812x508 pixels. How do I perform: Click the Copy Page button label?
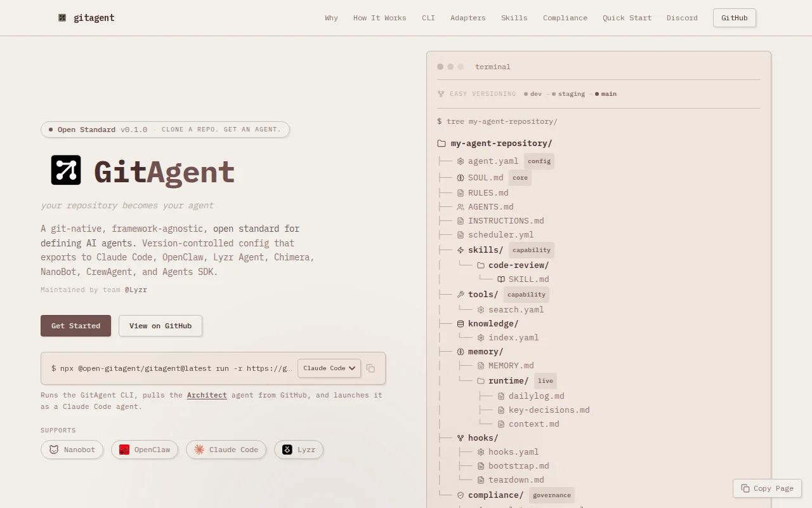(x=773, y=488)
